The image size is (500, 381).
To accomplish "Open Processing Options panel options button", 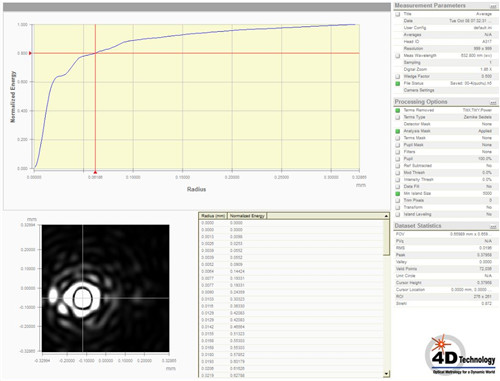I will click(x=493, y=102).
